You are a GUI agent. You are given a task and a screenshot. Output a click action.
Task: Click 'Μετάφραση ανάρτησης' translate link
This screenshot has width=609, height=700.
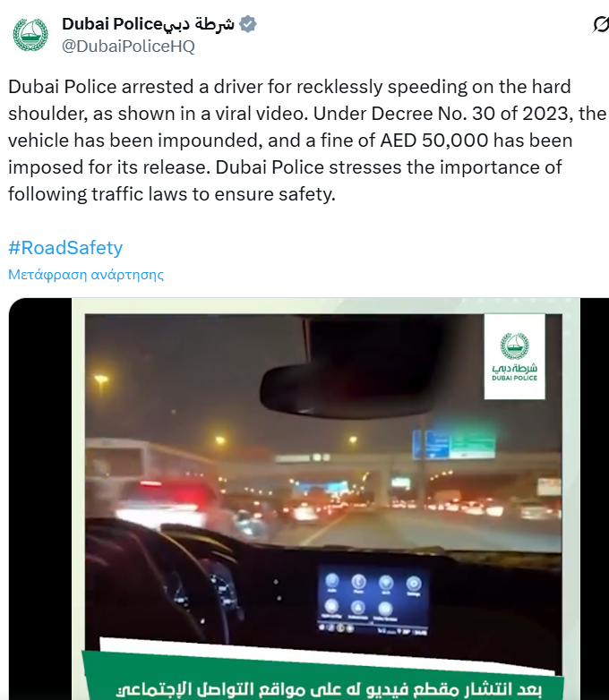point(86,274)
